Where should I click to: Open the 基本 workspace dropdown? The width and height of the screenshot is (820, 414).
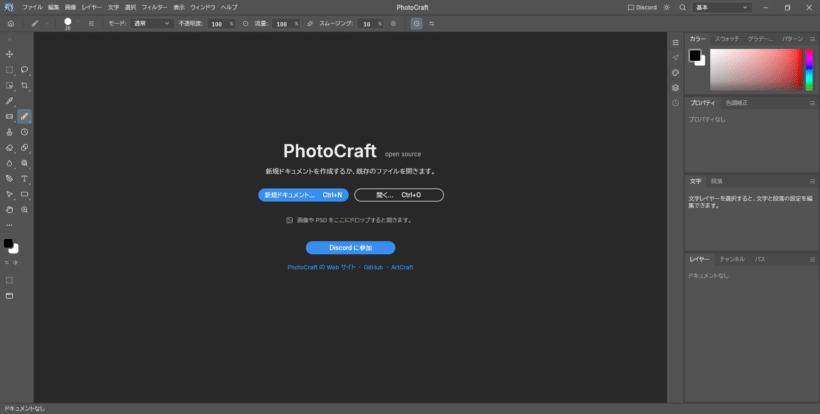click(722, 7)
